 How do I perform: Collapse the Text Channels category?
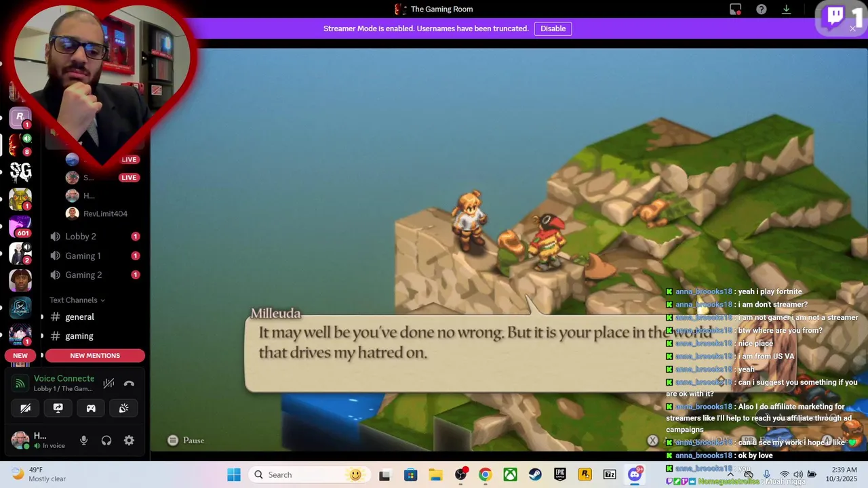(x=77, y=300)
